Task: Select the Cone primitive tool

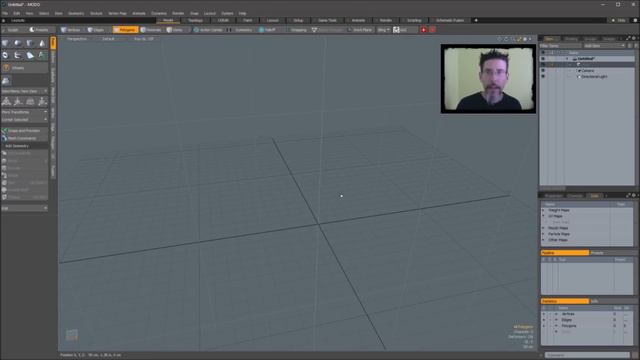Action: [42, 43]
